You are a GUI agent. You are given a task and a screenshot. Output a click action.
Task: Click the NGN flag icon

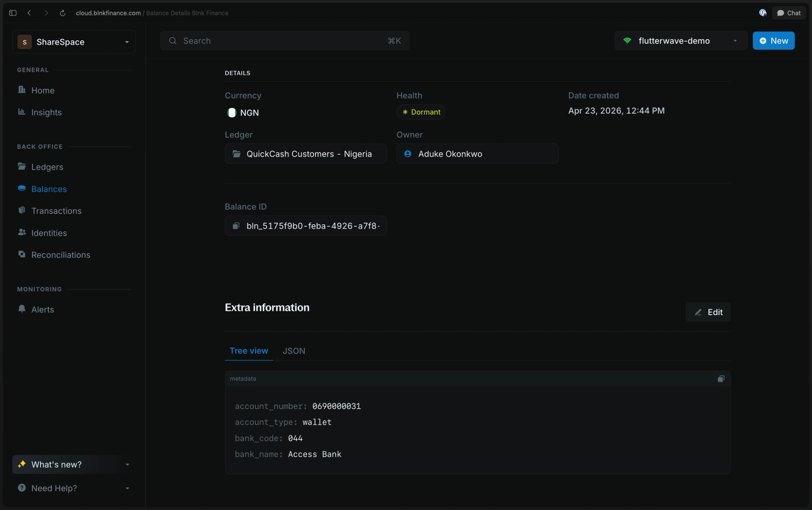(x=232, y=113)
